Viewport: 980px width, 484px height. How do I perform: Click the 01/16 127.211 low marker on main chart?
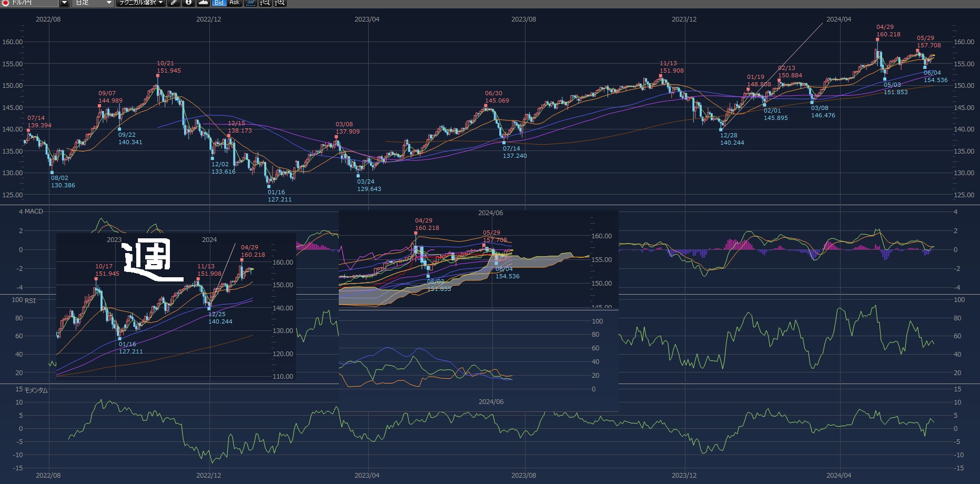point(279,196)
